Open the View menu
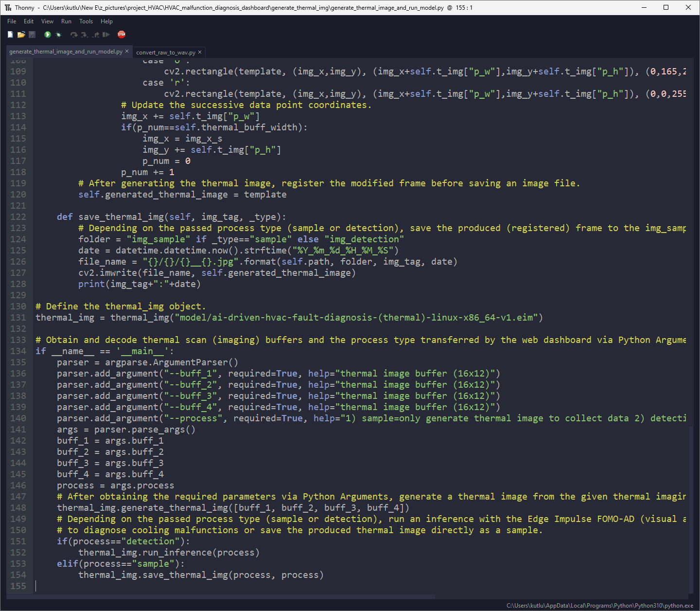The width and height of the screenshot is (700, 611). pos(47,21)
